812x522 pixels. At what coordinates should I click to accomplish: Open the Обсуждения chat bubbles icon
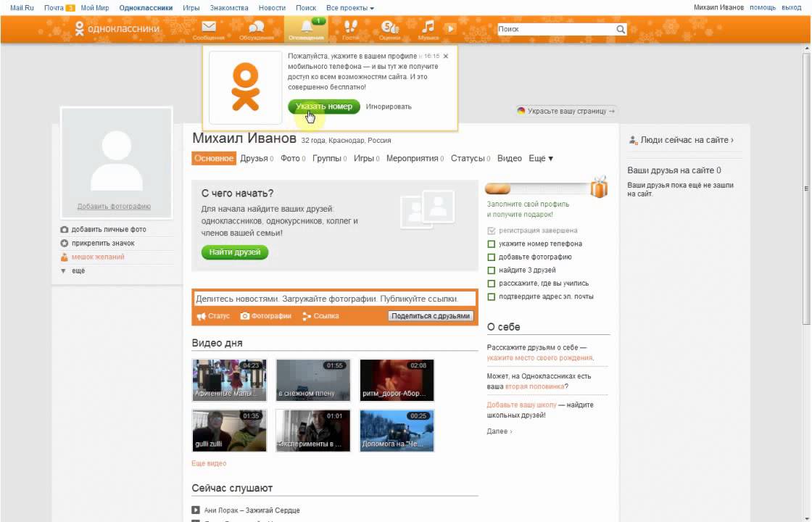click(x=256, y=28)
